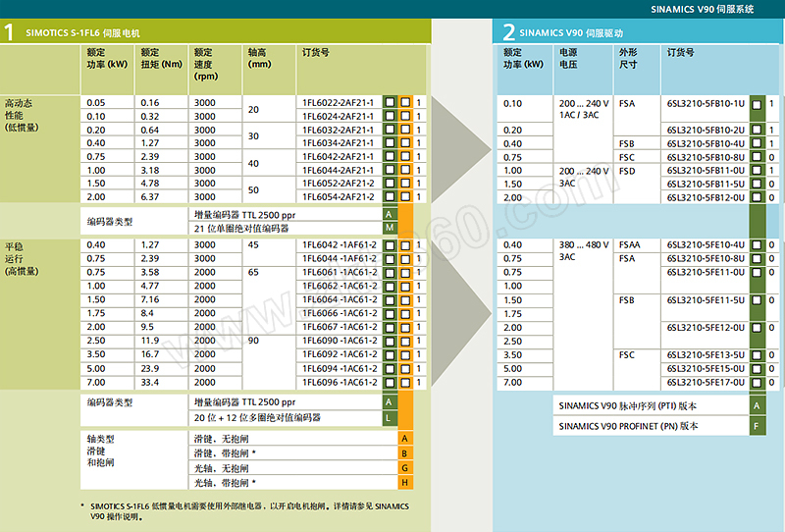
Task: Select orange code A for 滑键、无抱闸
Action: [x=405, y=439]
